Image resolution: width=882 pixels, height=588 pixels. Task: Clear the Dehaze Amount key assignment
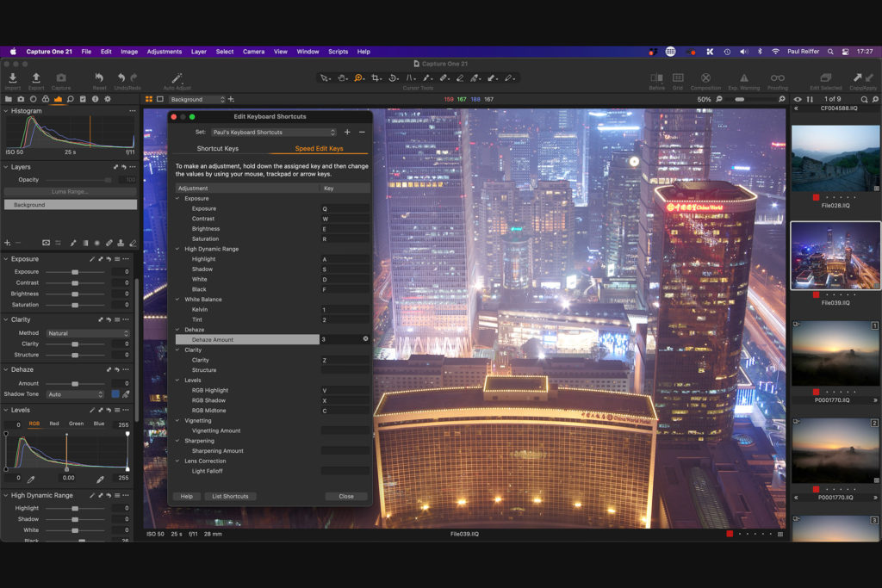365,339
